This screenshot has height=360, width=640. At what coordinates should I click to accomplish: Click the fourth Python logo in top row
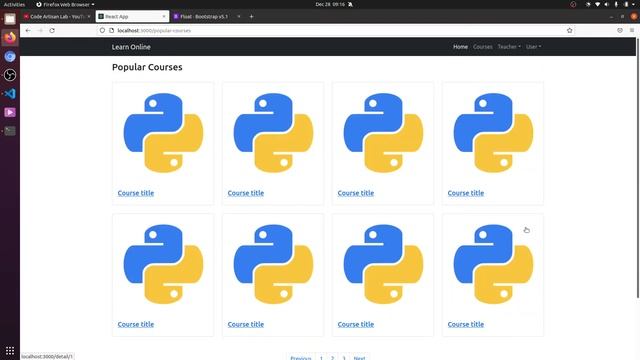click(493, 133)
